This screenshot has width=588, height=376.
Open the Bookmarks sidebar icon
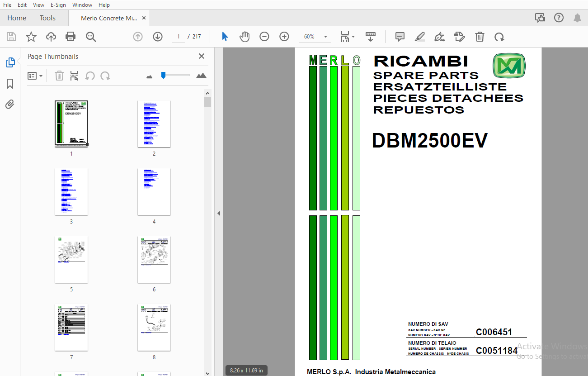[10, 84]
